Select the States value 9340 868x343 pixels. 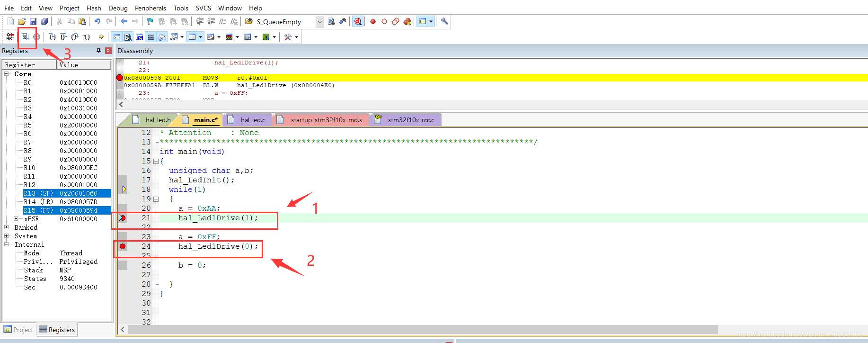point(67,279)
